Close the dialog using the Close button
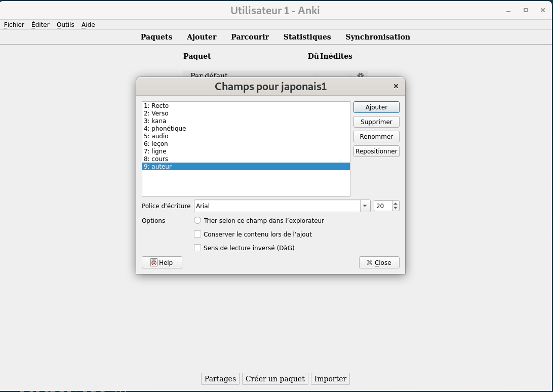The width and height of the screenshot is (553, 392). [379, 262]
